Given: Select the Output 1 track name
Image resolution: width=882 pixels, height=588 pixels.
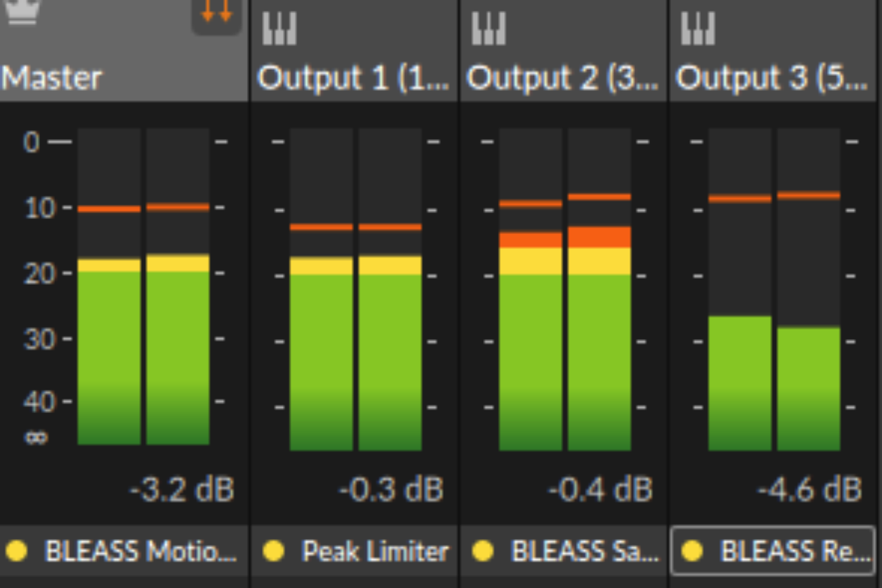Looking at the screenshot, I should click(353, 79).
